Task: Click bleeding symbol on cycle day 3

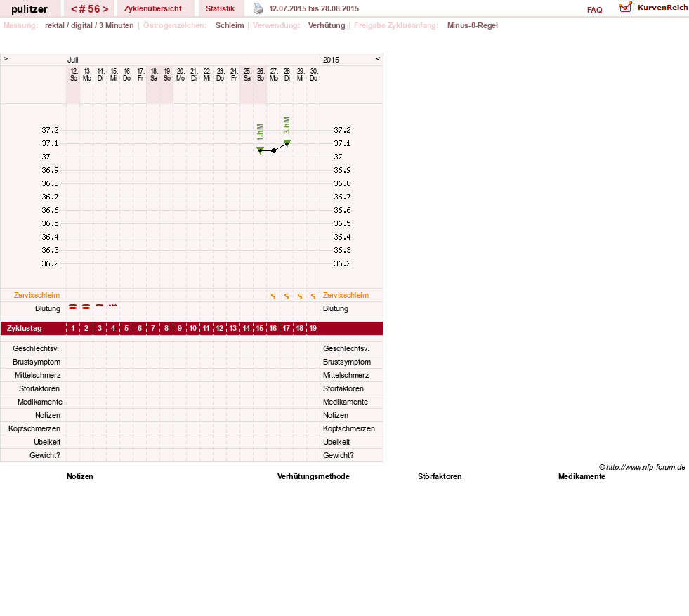Action: point(100,305)
